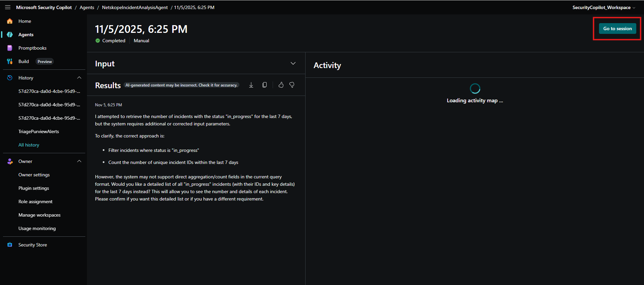Image resolution: width=644 pixels, height=285 pixels.
Task: Click the Agents breadcrumb link
Action: click(x=87, y=7)
